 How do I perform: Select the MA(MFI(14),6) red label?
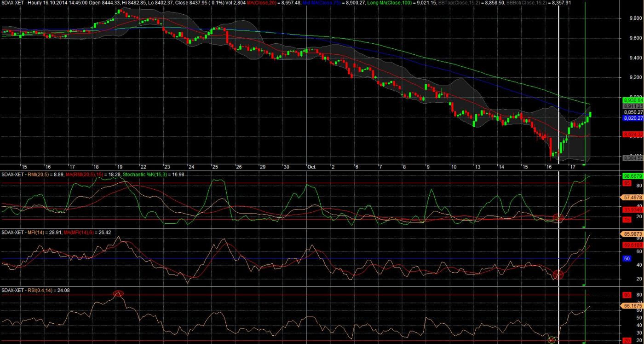point(79,233)
